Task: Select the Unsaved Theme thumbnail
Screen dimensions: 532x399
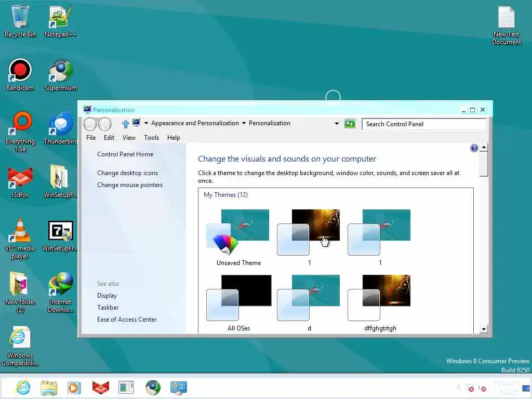Action: pos(238,237)
